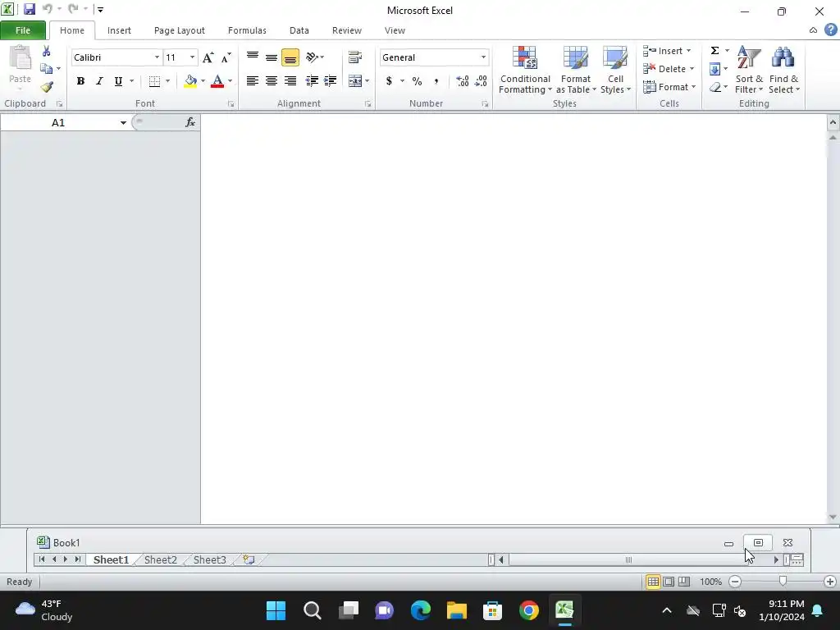Switch to the Insert ribbon tab

click(x=119, y=30)
